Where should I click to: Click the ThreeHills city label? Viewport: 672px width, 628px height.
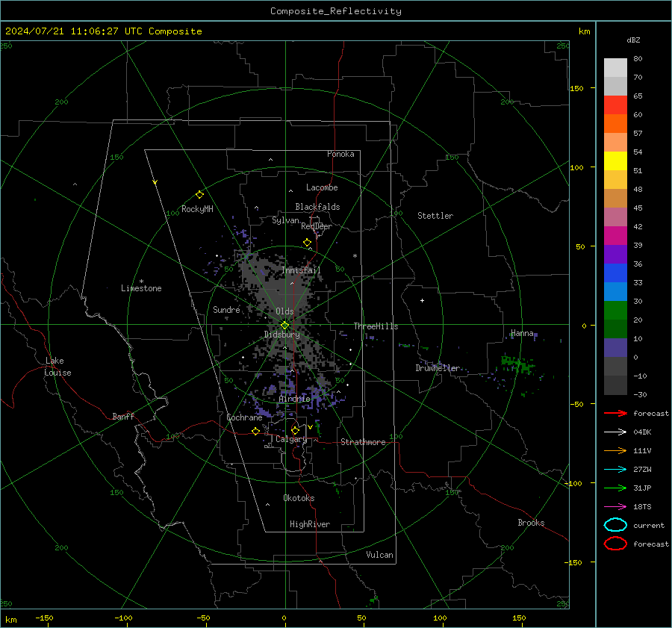click(376, 326)
